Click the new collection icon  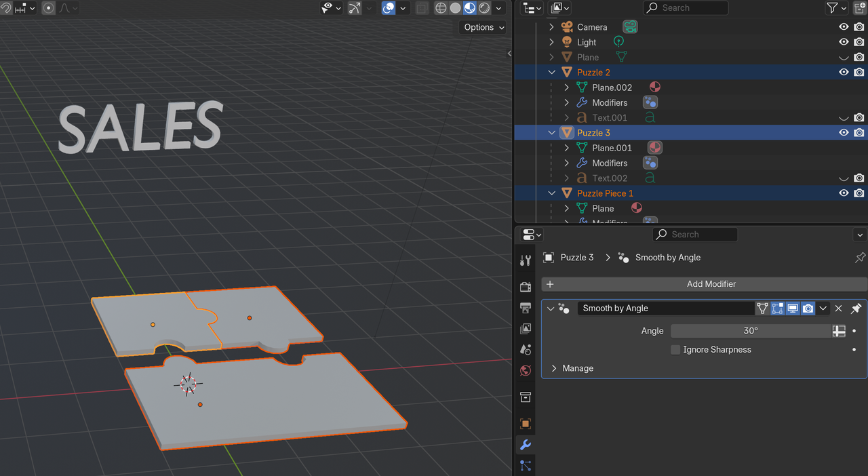(859, 8)
